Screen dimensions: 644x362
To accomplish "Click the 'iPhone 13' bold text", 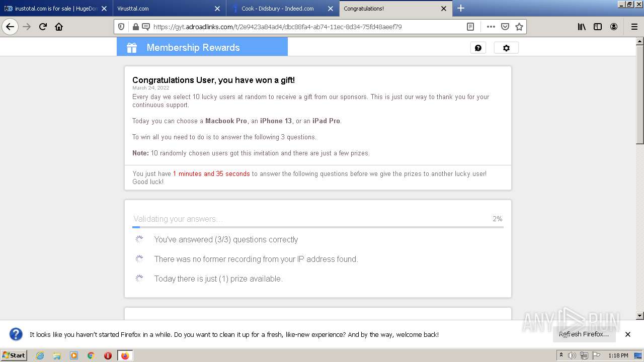I will click(276, 121).
